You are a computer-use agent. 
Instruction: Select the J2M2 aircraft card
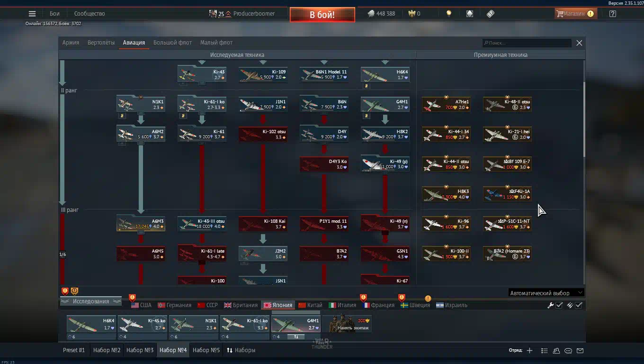coord(263,254)
